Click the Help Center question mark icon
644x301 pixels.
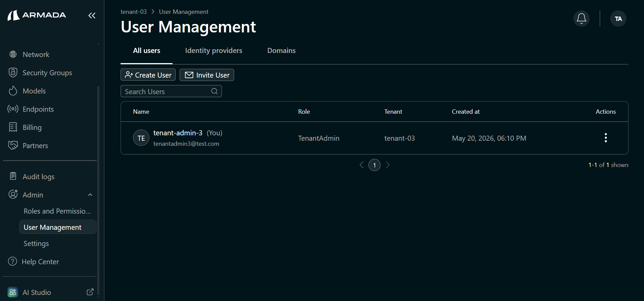point(12,262)
